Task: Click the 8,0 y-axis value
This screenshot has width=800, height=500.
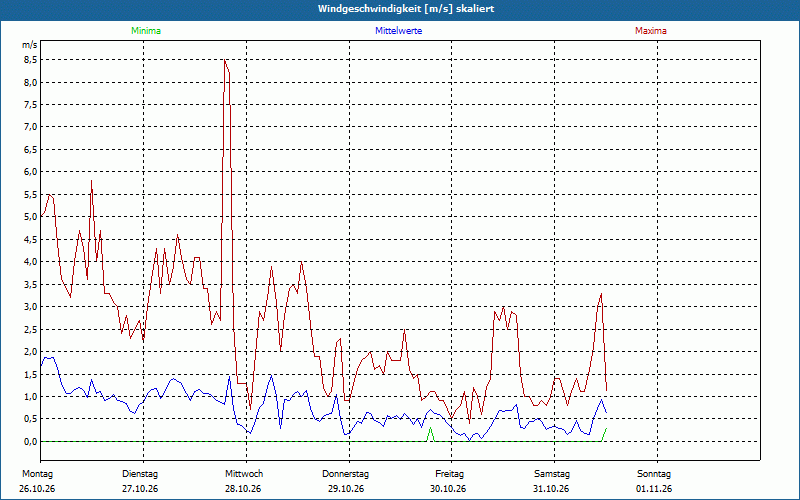Action: click(x=31, y=82)
